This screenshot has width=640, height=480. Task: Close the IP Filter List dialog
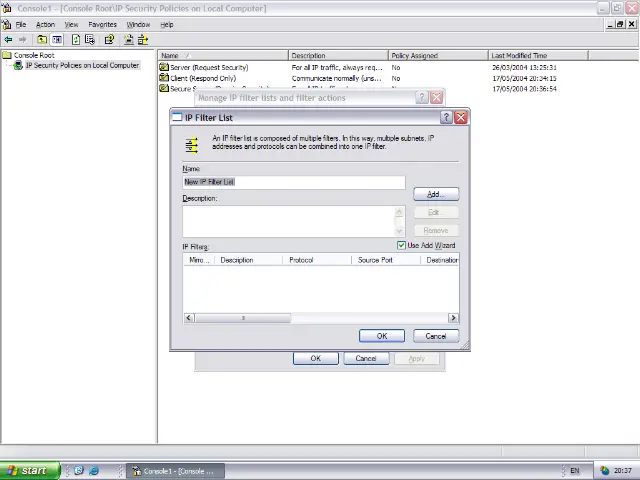click(x=461, y=118)
